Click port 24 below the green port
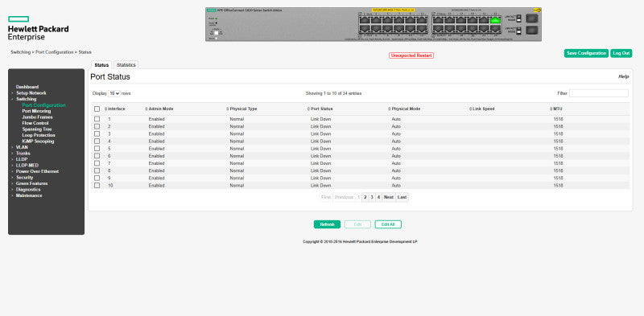 [x=495, y=28]
